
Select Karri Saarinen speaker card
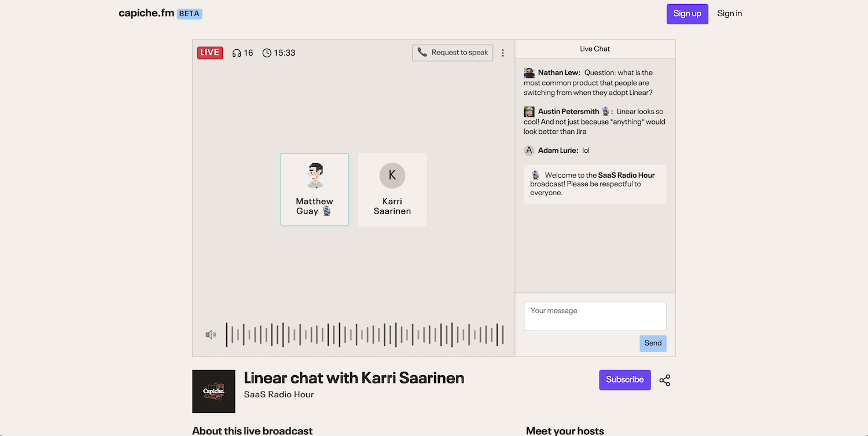click(x=392, y=190)
